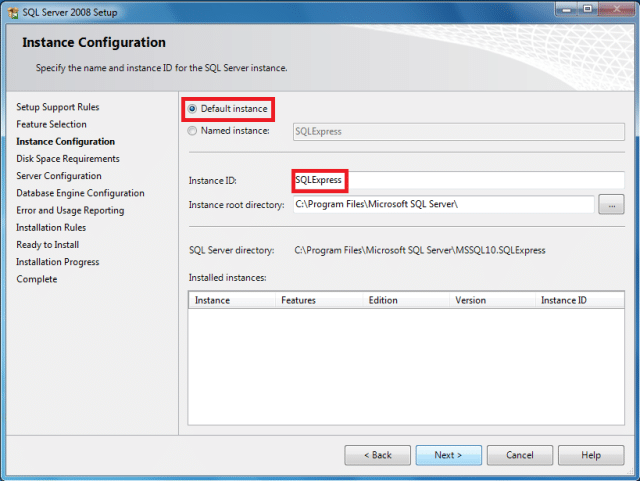Sort by Edition column header
Screen dimensions: 640x481
[406, 300]
